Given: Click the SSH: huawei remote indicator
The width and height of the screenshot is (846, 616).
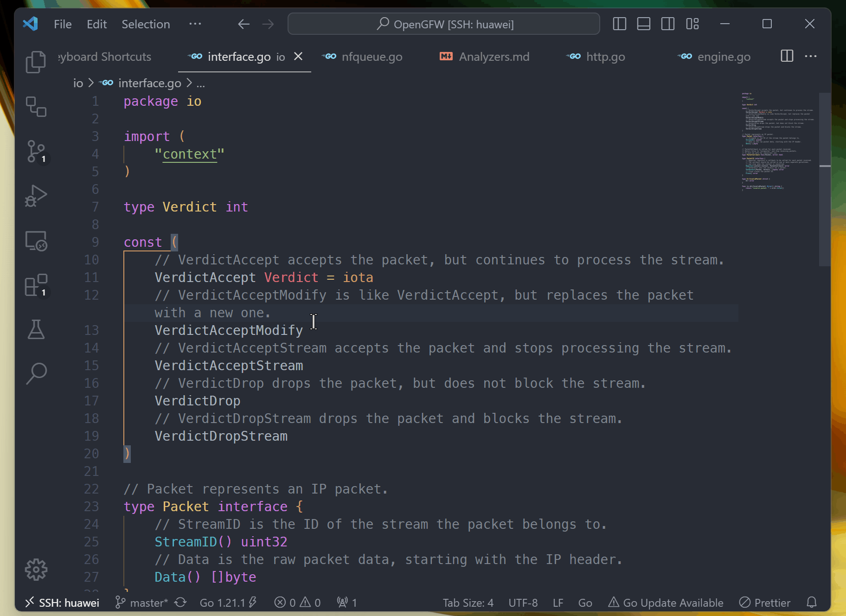Looking at the screenshot, I should click(x=62, y=603).
